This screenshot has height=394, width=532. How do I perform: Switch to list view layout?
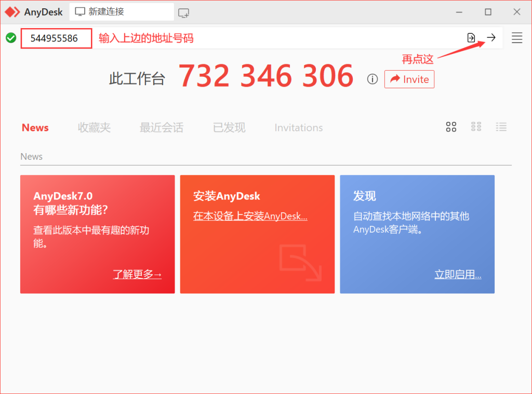pyautogui.click(x=501, y=127)
